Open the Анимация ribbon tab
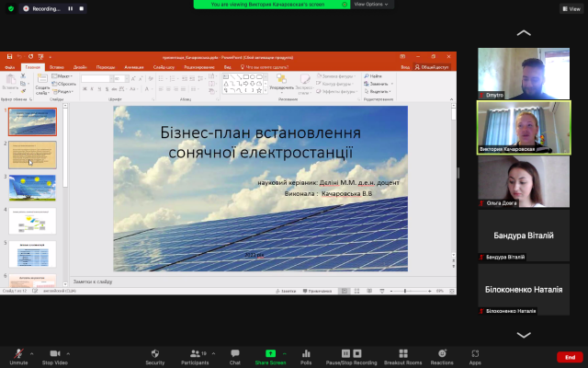 pos(134,67)
